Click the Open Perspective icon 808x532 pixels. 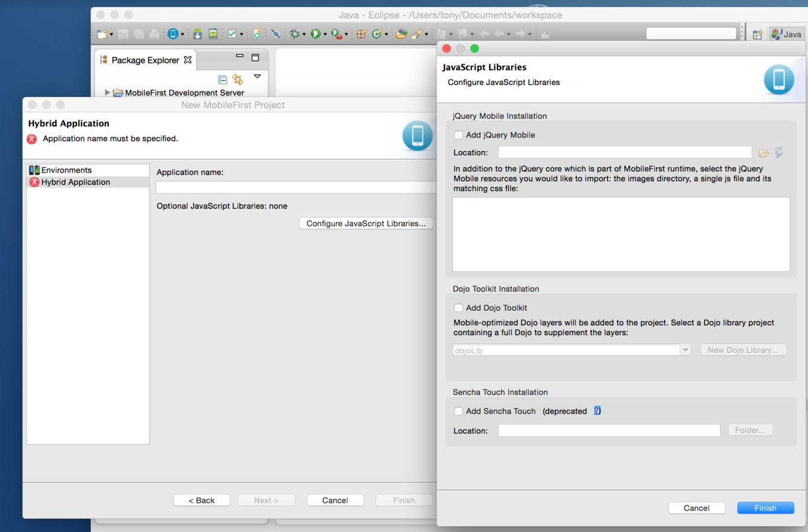click(x=757, y=34)
